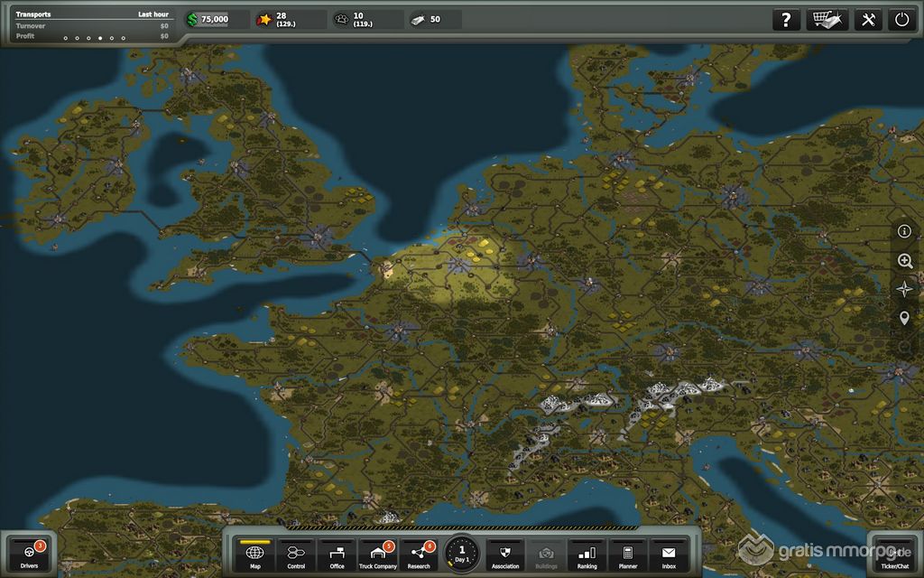Open the Ranking menu

(587, 555)
